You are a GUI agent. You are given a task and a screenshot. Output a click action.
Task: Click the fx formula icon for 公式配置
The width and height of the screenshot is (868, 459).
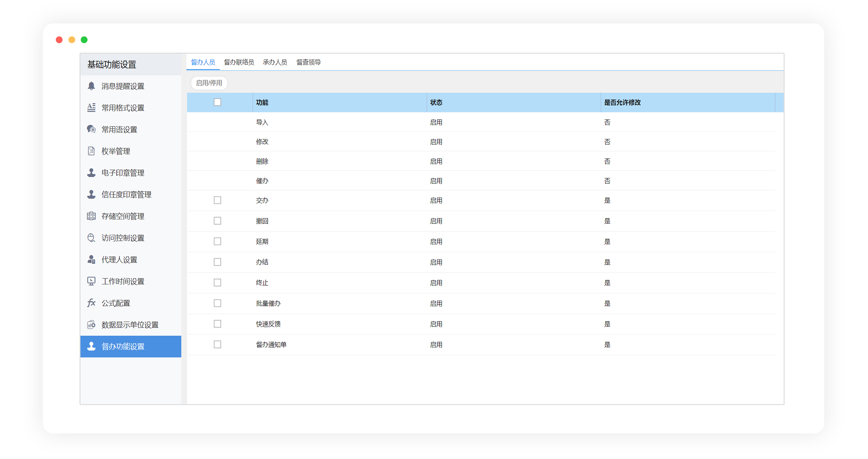[x=91, y=303]
